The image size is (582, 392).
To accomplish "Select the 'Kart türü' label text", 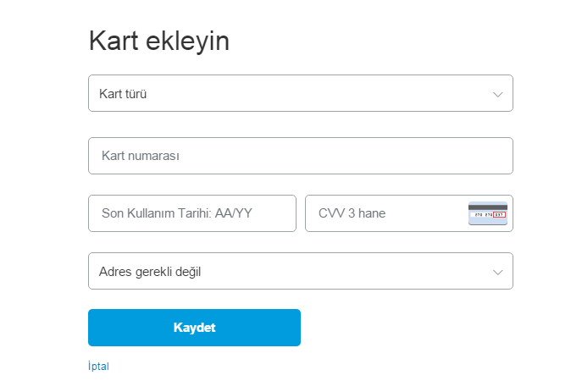I will (x=123, y=94).
